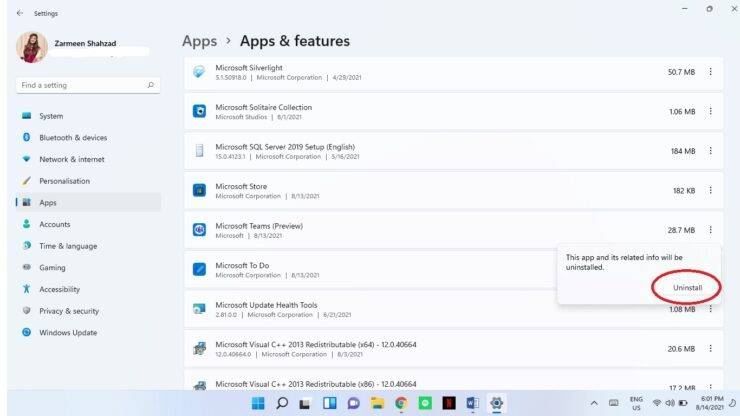Open more options for Visual C++ 2013 Redistributable (x64)
Viewport: 740px width, 416px height.
click(710, 348)
